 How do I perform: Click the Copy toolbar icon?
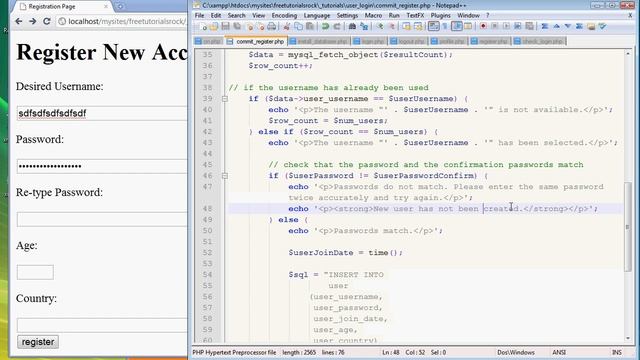click(298, 27)
